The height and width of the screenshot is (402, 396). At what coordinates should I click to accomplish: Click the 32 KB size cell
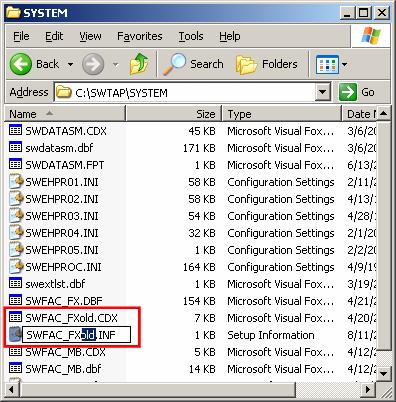(202, 233)
